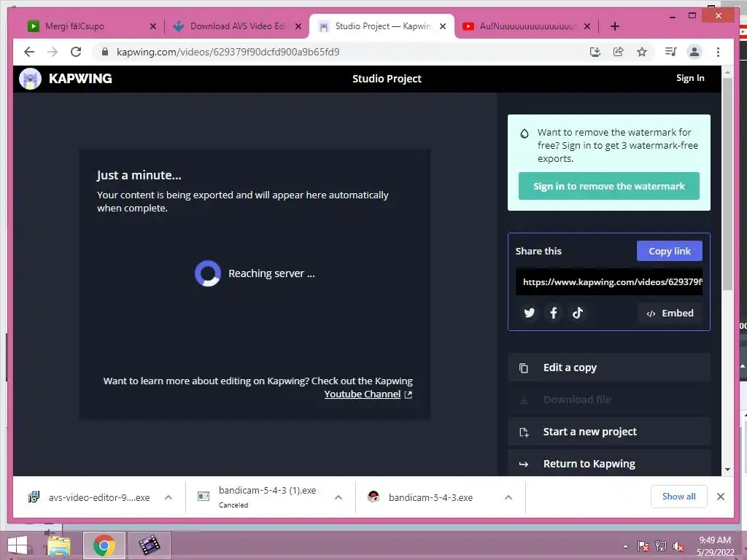
Task: Click the browser forward arrow
Action: tap(53, 52)
